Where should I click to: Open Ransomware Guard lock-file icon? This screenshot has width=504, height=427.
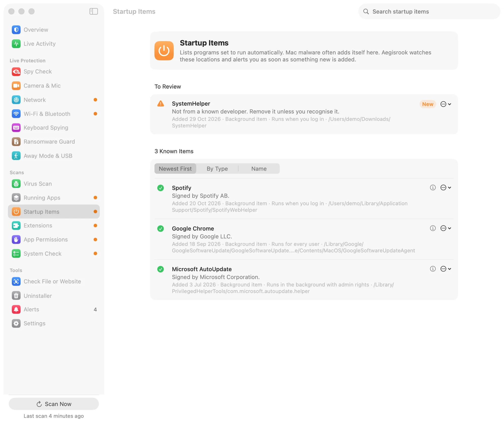16,142
